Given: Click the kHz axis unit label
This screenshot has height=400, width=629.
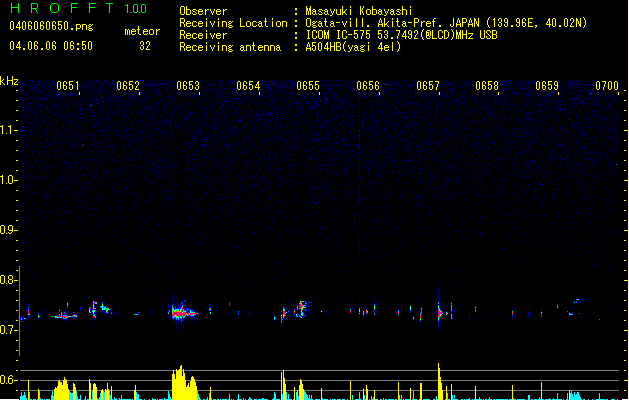Looking at the screenshot, I should tap(9, 81).
